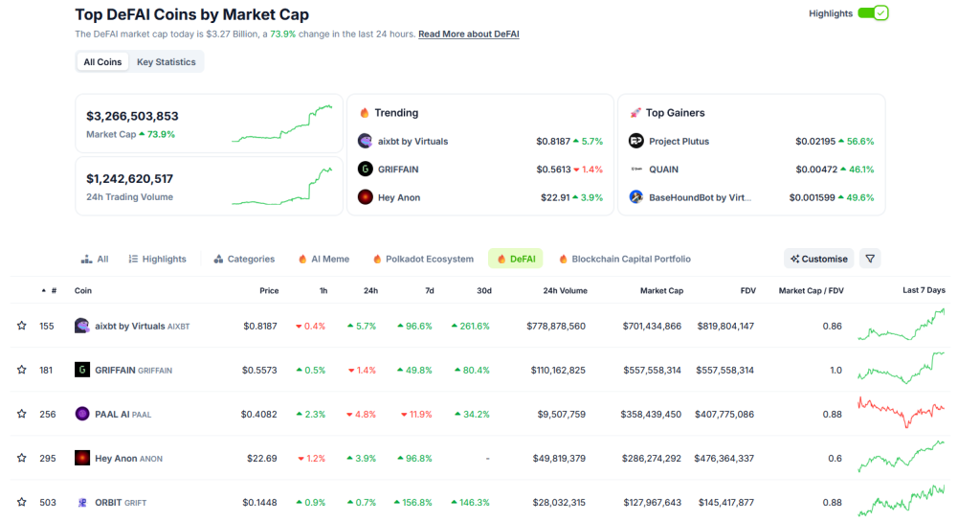Click aixbt logo in Trending card
Viewport: 980px width, 521px height.
coord(365,141)
